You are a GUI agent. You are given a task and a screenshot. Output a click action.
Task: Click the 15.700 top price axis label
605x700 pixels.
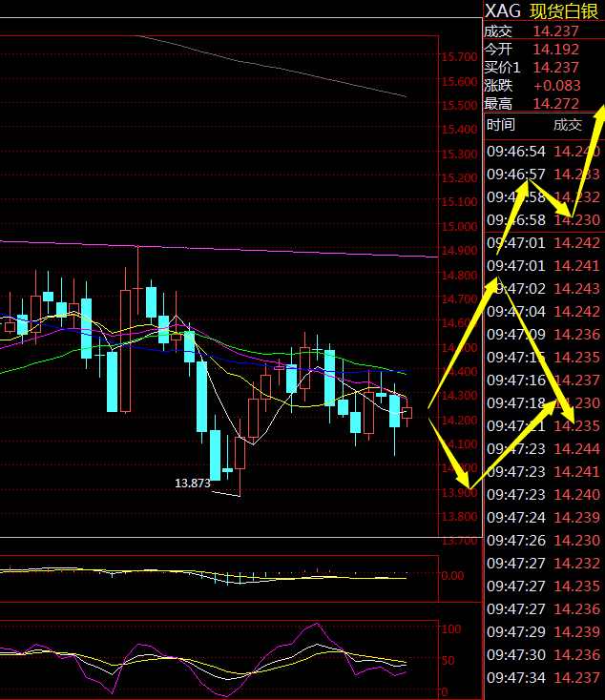[459, 57]
